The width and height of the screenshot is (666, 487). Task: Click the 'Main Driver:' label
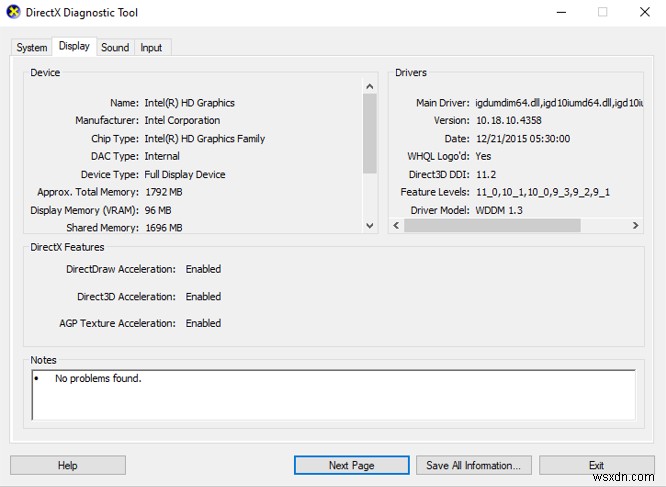pyautogui.click(x=443, y=103)
